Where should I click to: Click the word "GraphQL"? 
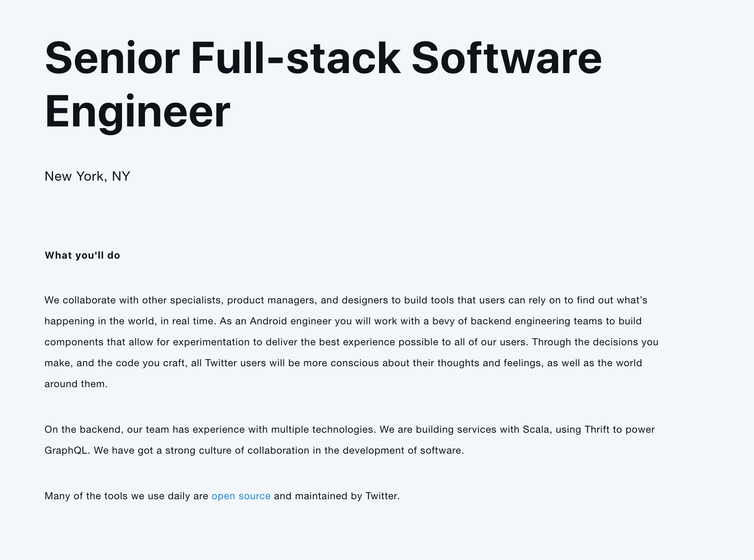(66, 450)
